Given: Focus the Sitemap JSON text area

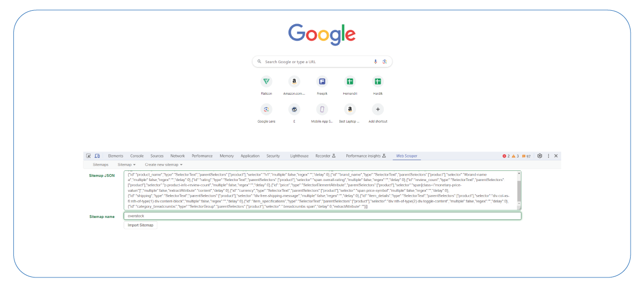Looking at the screenshot, I should (x=322, y=190).
